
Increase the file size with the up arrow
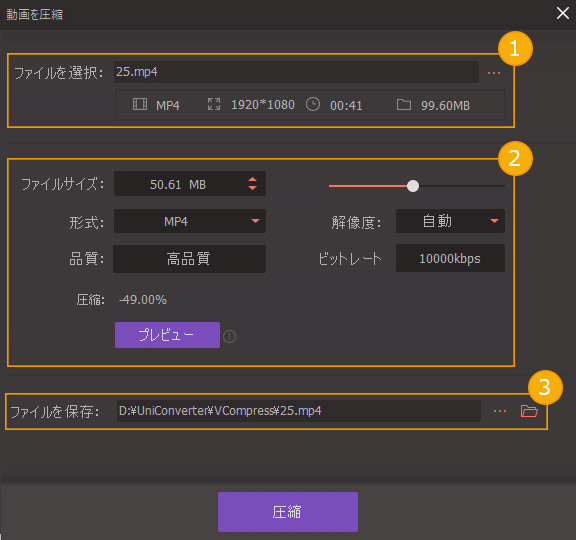coord(252,179)
